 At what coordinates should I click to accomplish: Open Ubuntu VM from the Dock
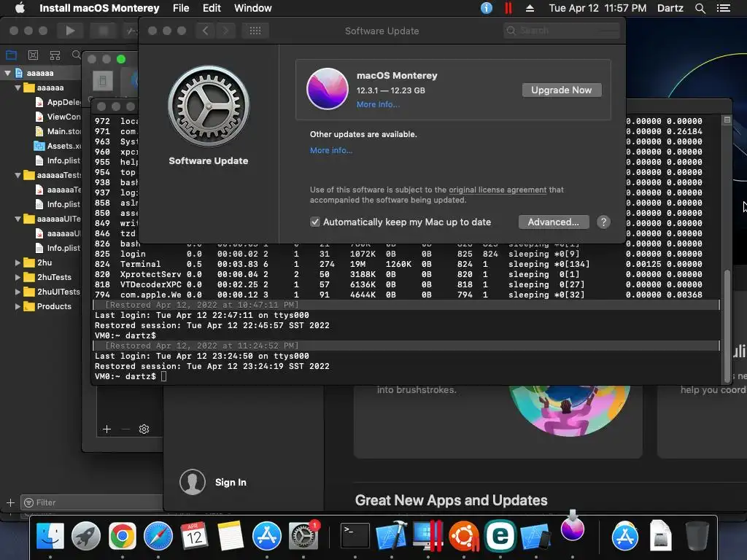tap(464, 536)
